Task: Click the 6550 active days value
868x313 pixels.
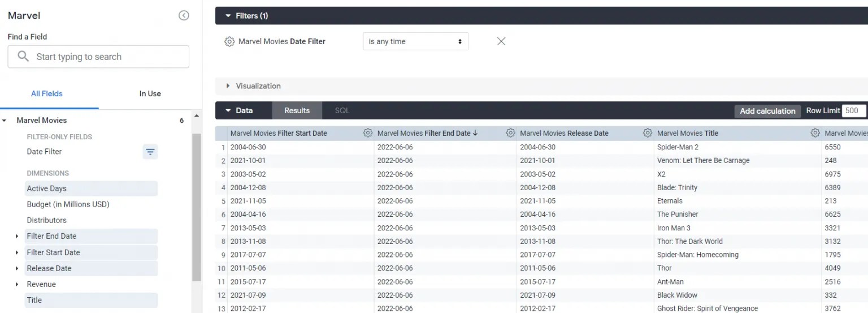Action: pos(832,147)
